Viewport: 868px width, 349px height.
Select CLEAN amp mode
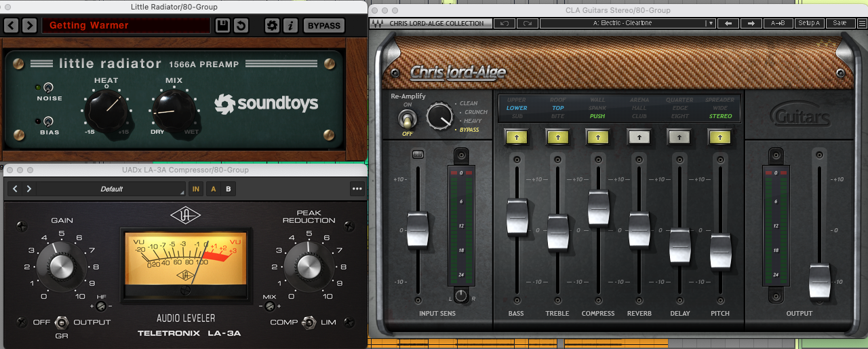click(x=469, y=104)
